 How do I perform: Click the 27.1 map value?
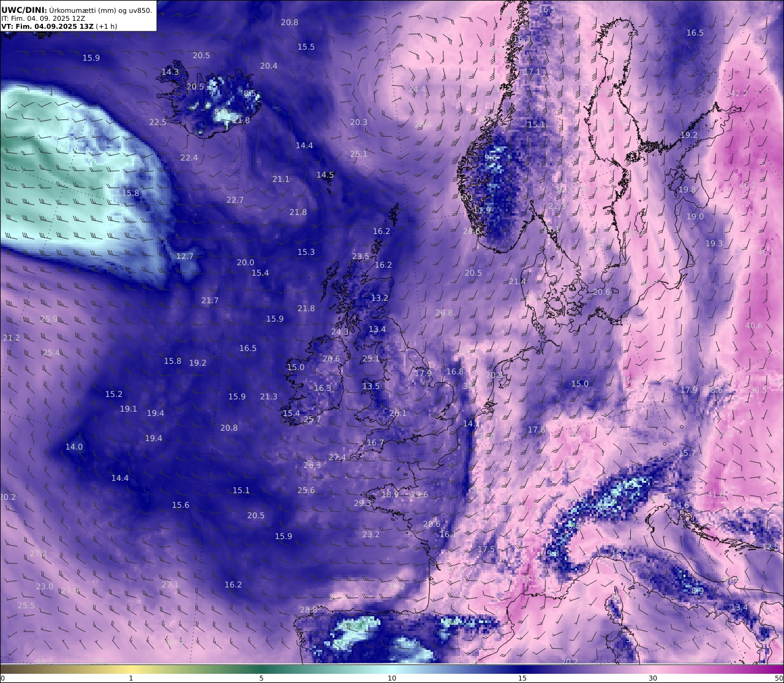[170, 584]
